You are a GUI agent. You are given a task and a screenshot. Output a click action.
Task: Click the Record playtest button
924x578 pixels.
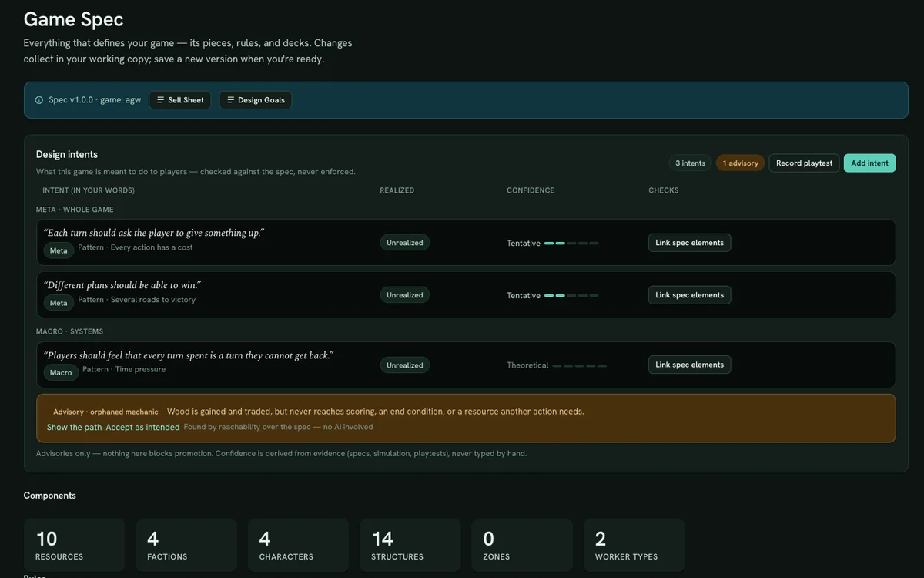[804, 163]
